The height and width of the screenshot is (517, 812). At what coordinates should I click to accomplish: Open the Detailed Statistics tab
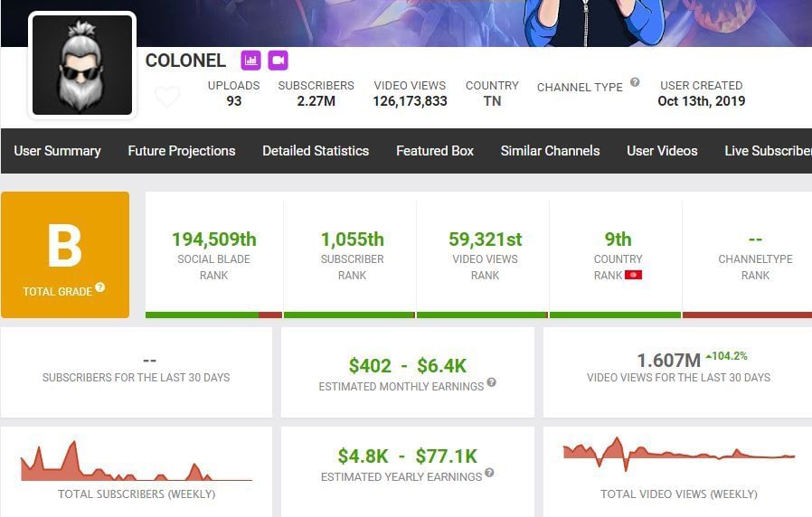tap(316, 151)
